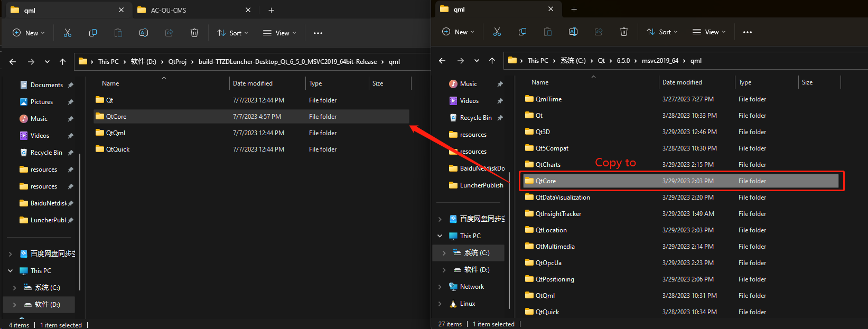This screenshot has width=868, height=329.
Task: Sort by Type column in right window
Action: [745, 82]
